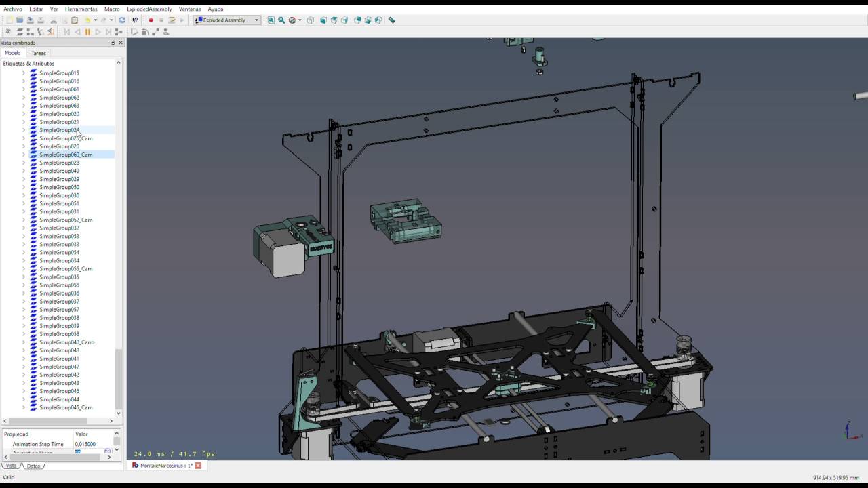Viewport: 868px width, 488px height.
Task: Click the model tree vertical scrollbar
Action: click(x=119, y=380)
